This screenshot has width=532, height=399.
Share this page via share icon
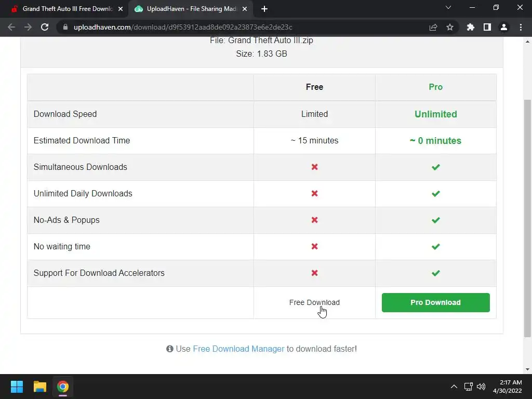click(433, 27)
